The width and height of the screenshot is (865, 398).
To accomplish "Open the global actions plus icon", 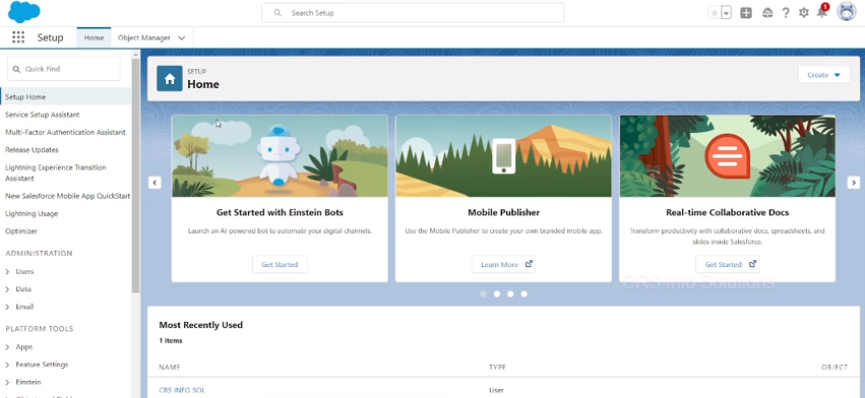I will click(x=746, y=13).
